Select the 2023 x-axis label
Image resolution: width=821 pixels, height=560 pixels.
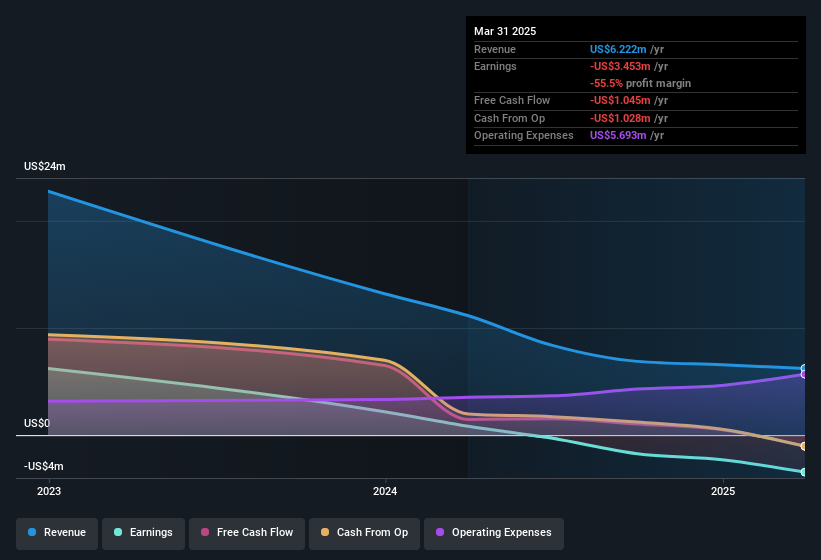click(49, 491)
